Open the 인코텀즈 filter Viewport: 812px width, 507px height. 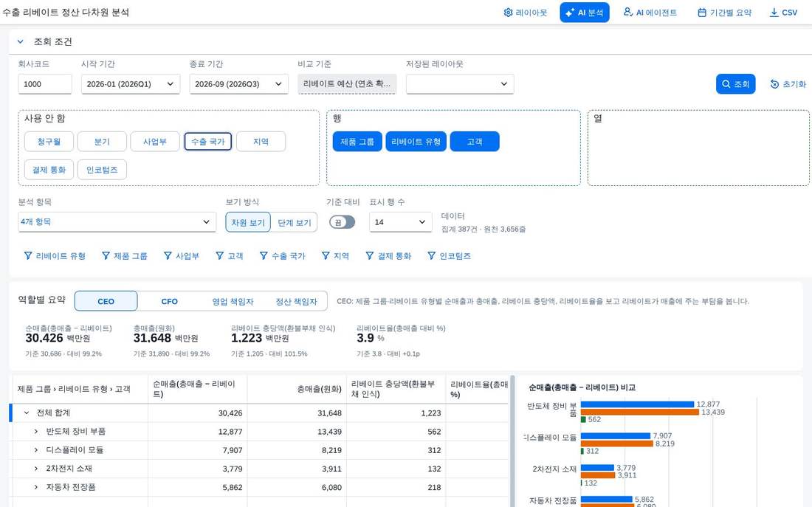pos(450,256)
